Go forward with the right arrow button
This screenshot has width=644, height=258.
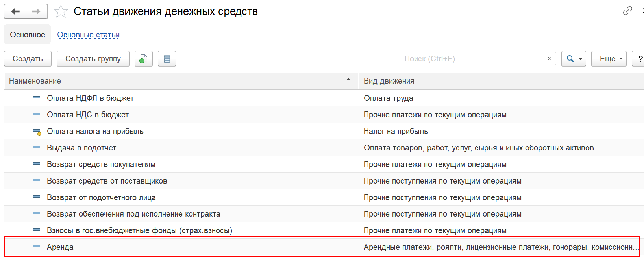coord(37,11)
